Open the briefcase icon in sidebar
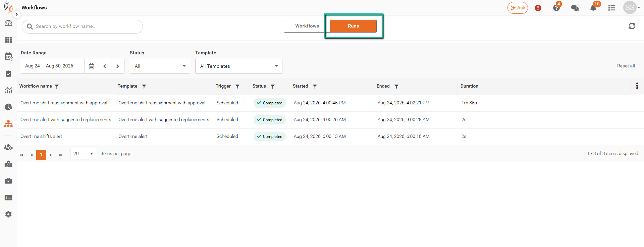Viewport: 644px width, 247px height. tap(8, 181)
